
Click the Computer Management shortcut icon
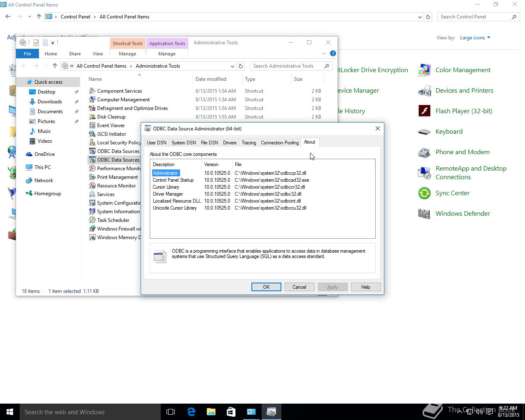pyautogui.click(x=92, y=100)
